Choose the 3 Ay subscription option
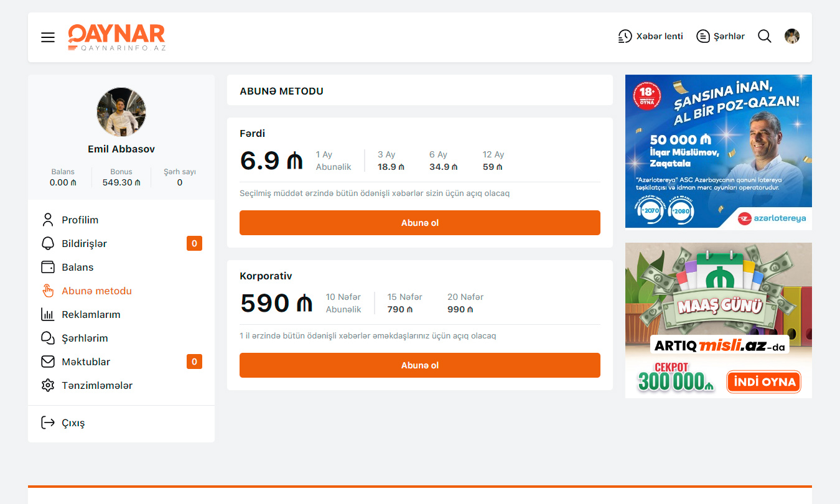 [x=391, y=161]
